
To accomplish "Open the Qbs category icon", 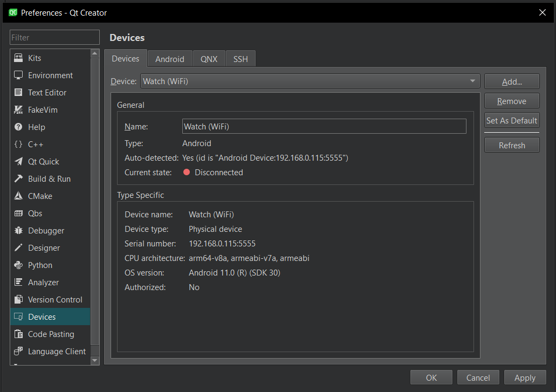I will (18, 214).
